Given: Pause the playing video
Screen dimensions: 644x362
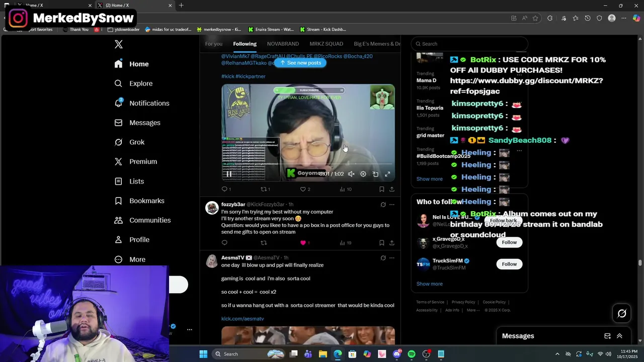Looking at the screenshot, I should point(228,174).
